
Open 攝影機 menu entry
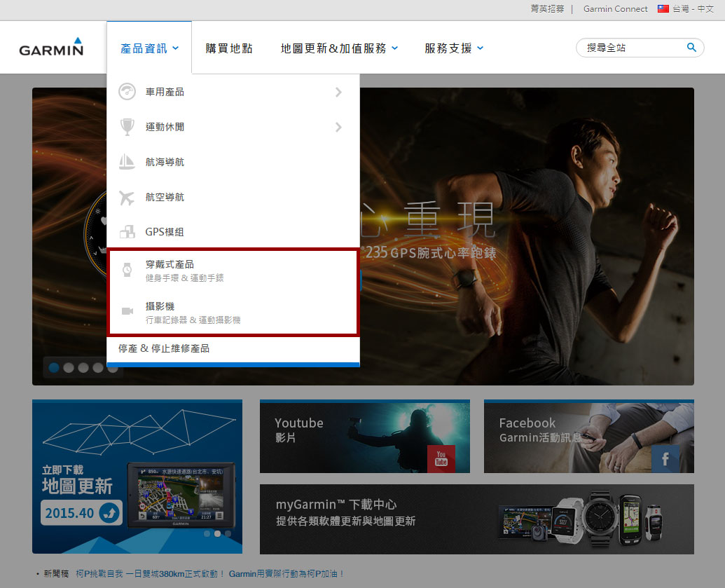233,313
